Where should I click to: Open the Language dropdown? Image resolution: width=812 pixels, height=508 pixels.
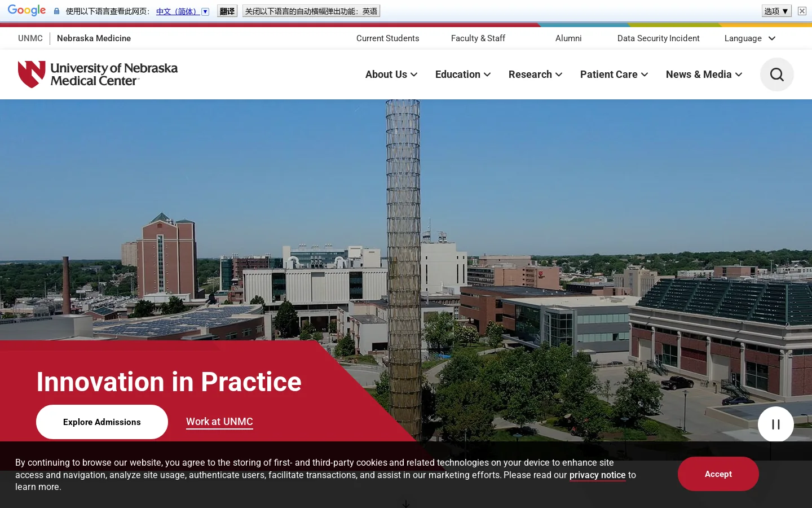pyautogui.click(x=750, y=38)
